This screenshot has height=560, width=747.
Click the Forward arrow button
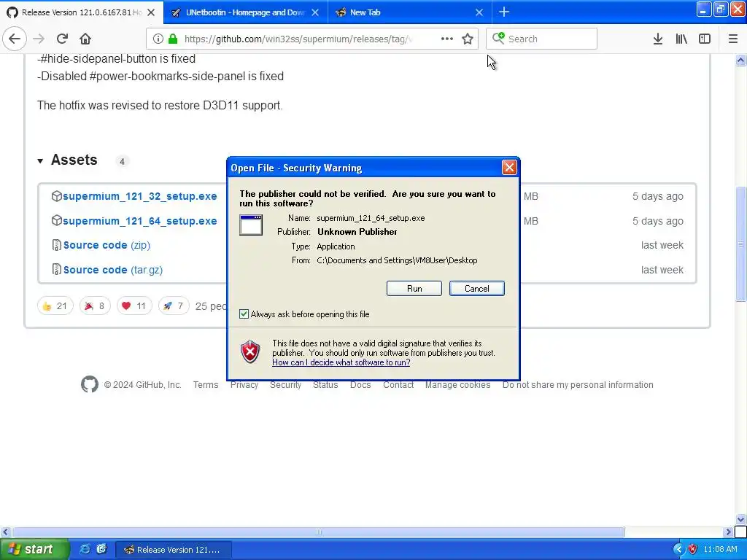39,39
